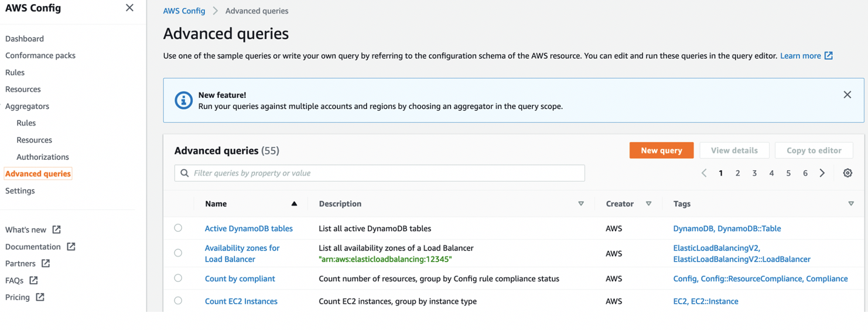Image resolution: width=868 pixels, height=330 pixels.
Task: Open the Count EC2 Instances query
Action: click(x=241, y=301)
